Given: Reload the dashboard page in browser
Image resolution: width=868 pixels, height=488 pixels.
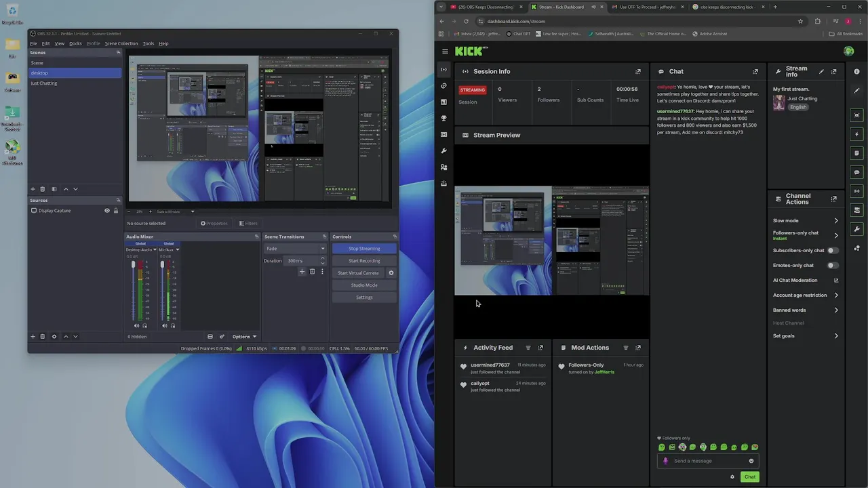Looking at the screenshot, I should [466, 21].
